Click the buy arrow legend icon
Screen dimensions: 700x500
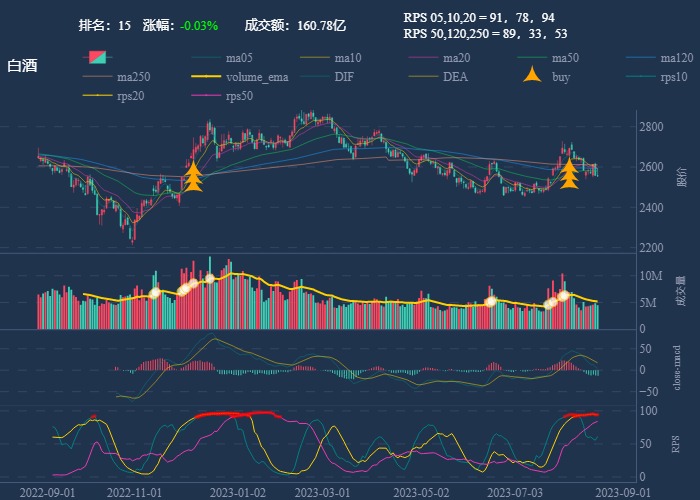534,76
